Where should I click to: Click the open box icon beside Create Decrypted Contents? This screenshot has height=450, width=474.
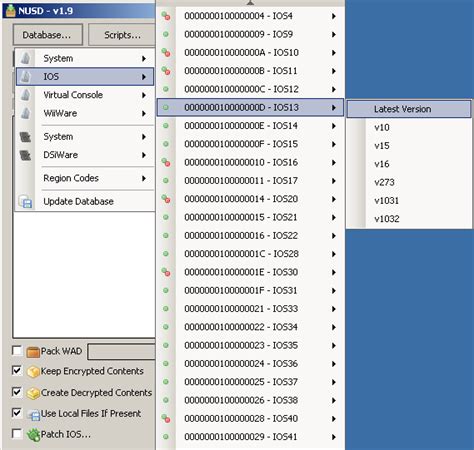pyautogui.click(x=33, y=393)
